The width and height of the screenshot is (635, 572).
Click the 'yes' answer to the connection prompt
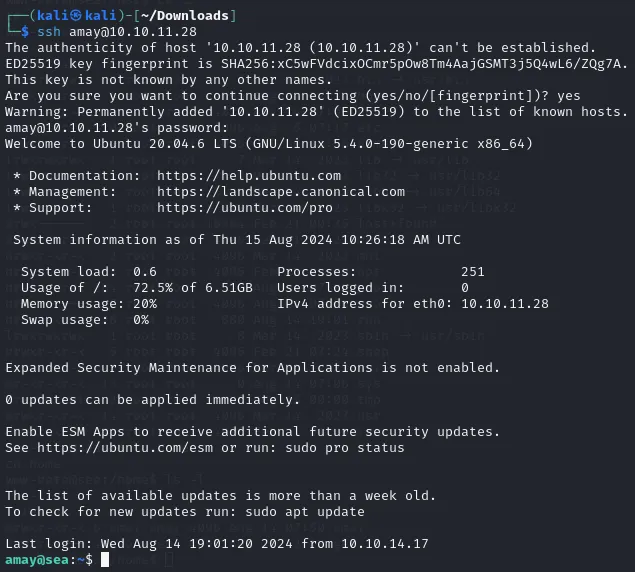click(x=569, y=96)
